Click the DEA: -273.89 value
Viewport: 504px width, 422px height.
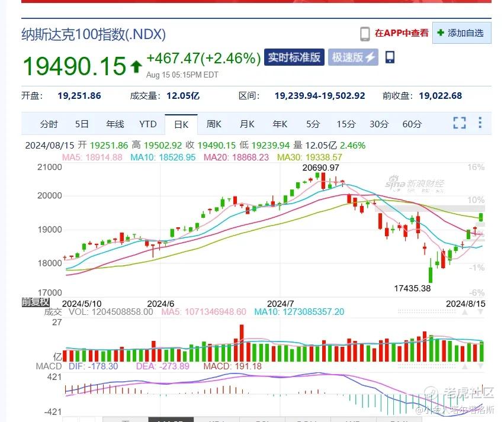(x=162, y=366)
